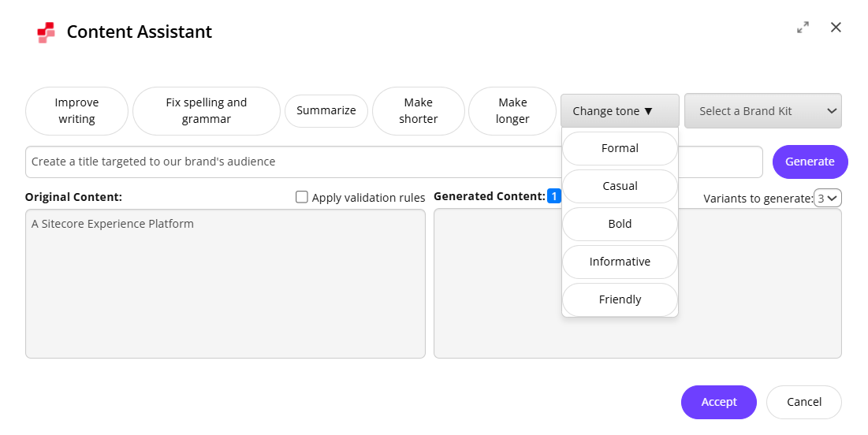Select Make shorter option
This screenshot has height=435, width=868.
(x=419, y=110)
